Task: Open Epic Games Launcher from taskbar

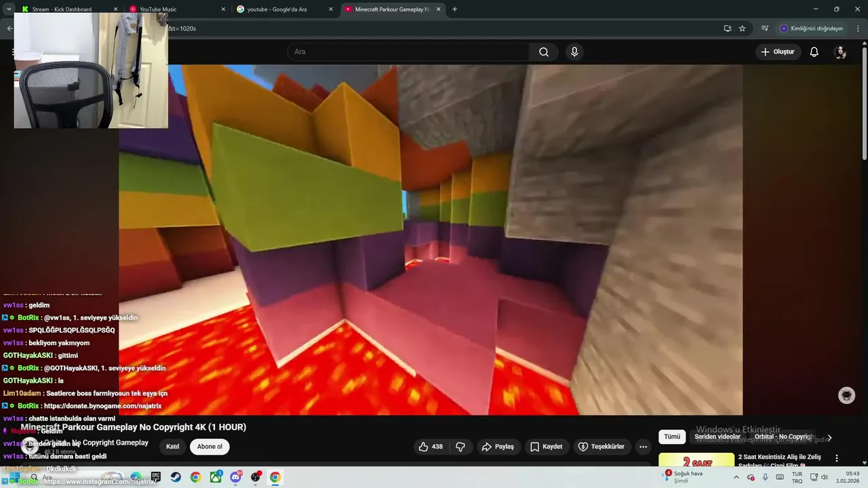Action: click(x=156, y=477)
